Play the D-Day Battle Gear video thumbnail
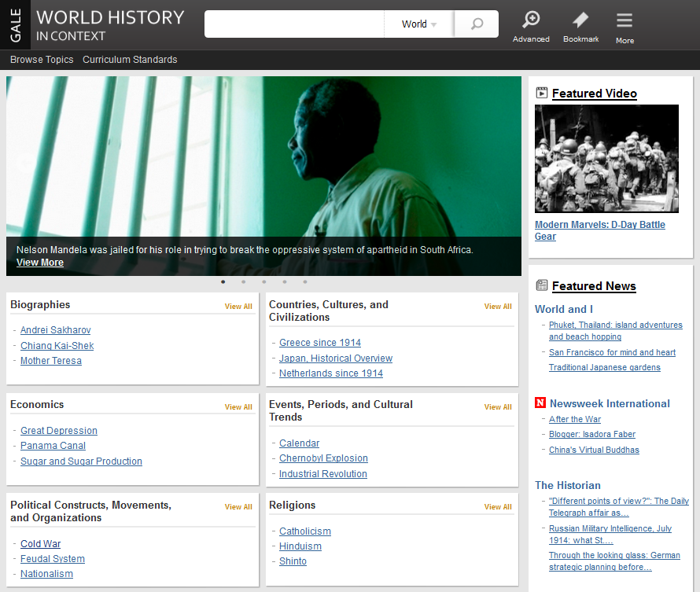The height and width of the screenshot is (592, 700). point(606,158)
